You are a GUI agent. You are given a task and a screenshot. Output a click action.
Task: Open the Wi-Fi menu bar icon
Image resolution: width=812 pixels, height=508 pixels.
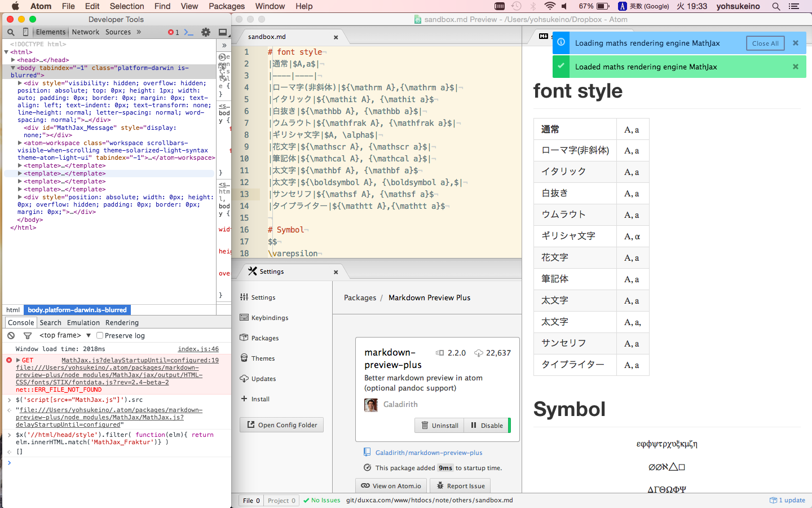(x=550, y=6)
